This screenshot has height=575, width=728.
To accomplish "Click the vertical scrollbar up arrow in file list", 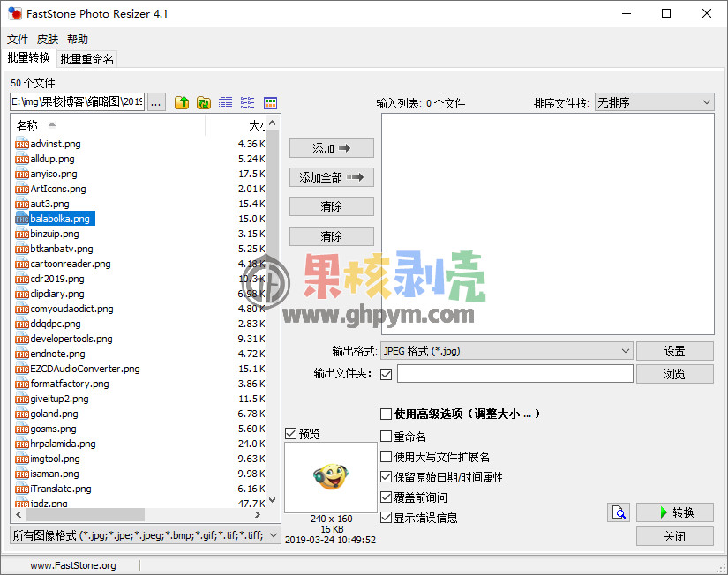I will [x=273, y=123].
